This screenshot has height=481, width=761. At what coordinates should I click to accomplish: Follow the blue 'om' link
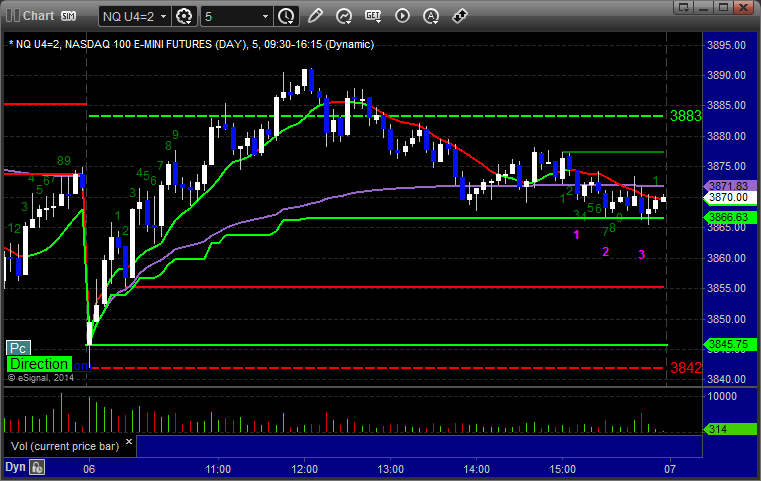coord(82,365)
